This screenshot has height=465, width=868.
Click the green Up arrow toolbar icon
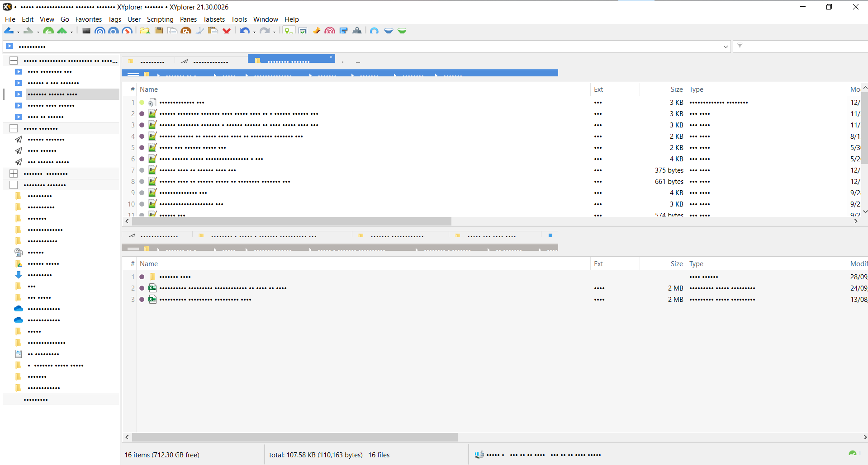click(x=62, y=31)
